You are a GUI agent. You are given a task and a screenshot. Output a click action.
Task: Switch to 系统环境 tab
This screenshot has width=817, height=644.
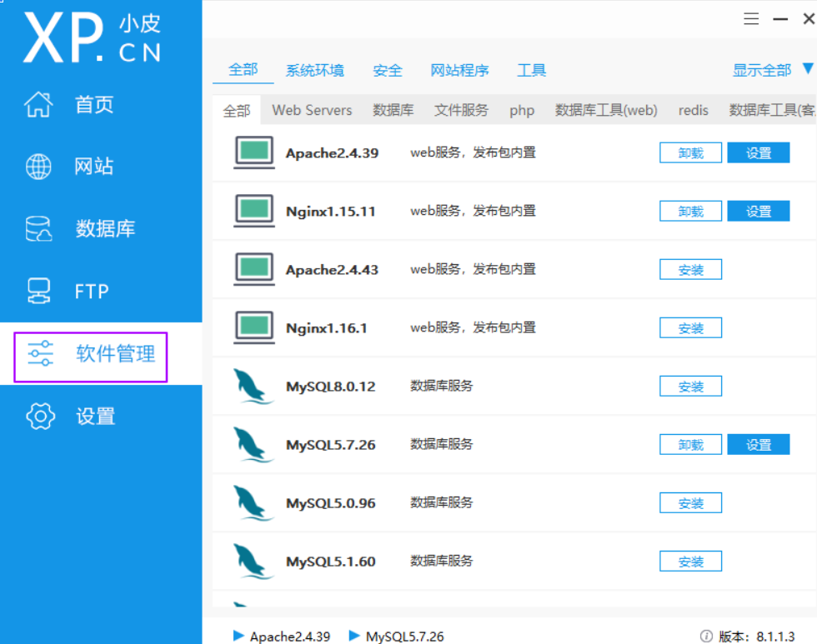coord(315,70)
